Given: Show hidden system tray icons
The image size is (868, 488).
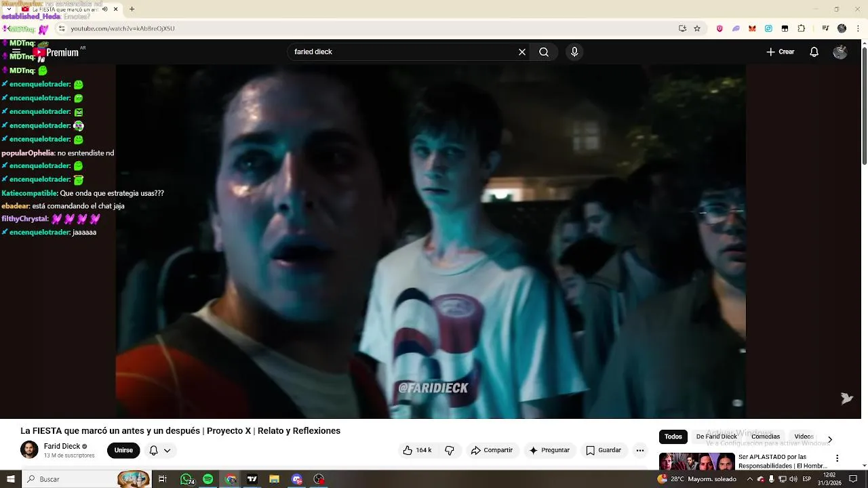Looking at the screenshot, I should pos(749,479).
